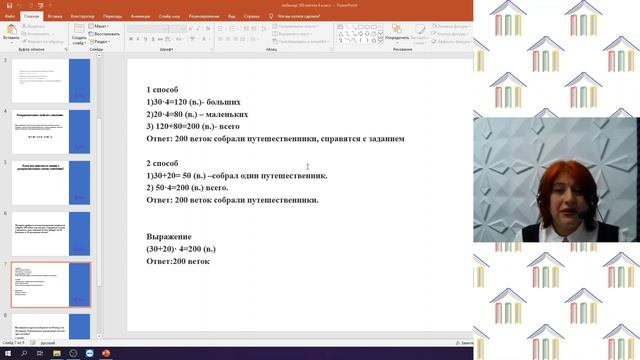
Task: Switch to the Animations (Анимация) tab
Action: (x=140, y=16)
